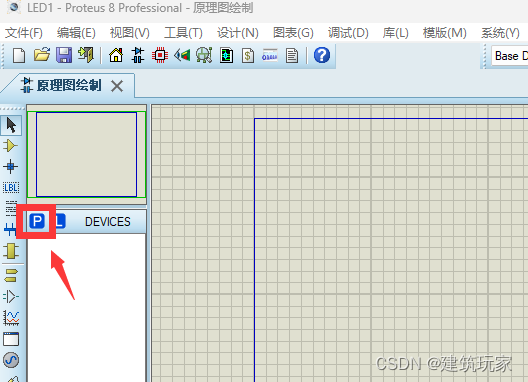This screenshot has height=382, width=528.
Task: Click the blue Help question mark icon
Action: tap(322, 55)
